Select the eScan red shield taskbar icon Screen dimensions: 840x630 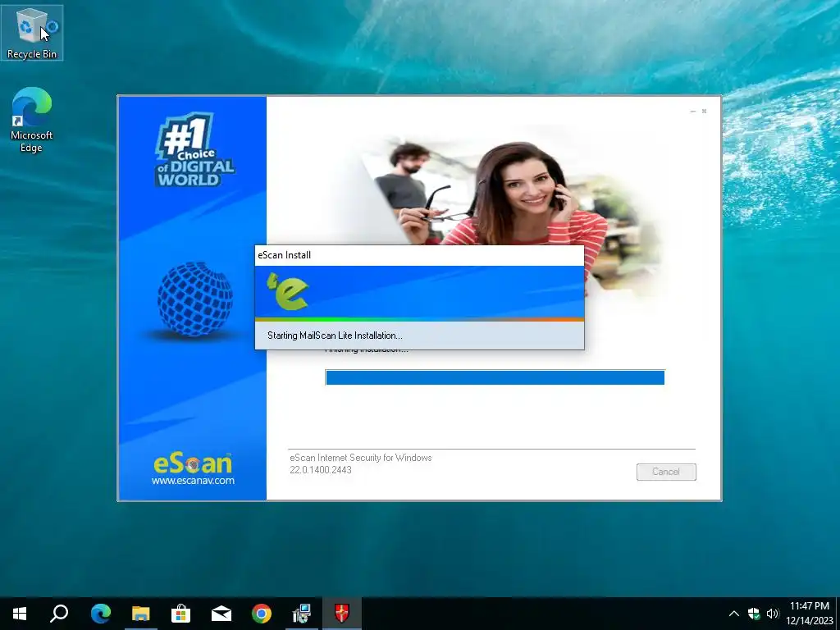point(342,613)
